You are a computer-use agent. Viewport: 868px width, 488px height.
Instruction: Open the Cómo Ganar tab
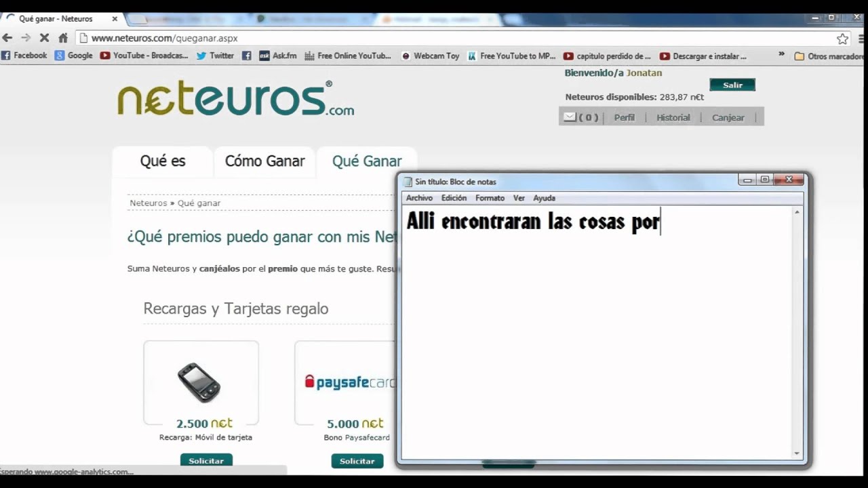coord(264,161)
